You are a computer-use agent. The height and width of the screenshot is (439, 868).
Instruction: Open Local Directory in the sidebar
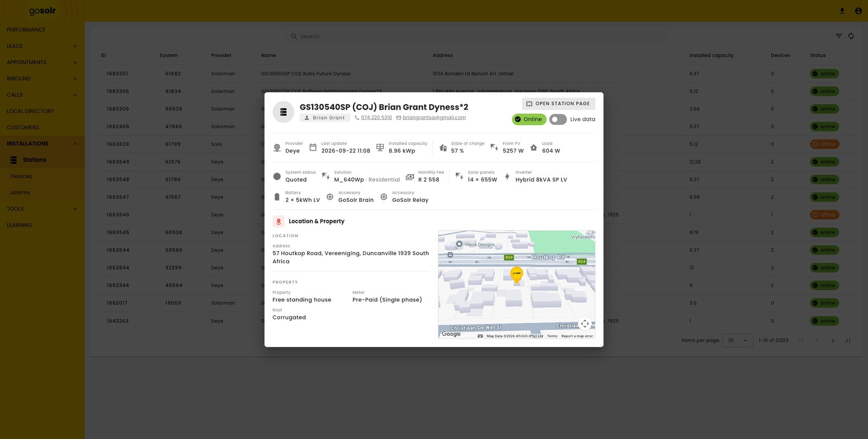30,111
